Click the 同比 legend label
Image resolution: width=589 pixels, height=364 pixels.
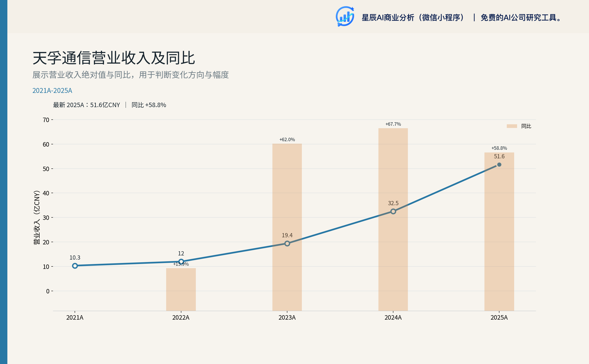526,126
